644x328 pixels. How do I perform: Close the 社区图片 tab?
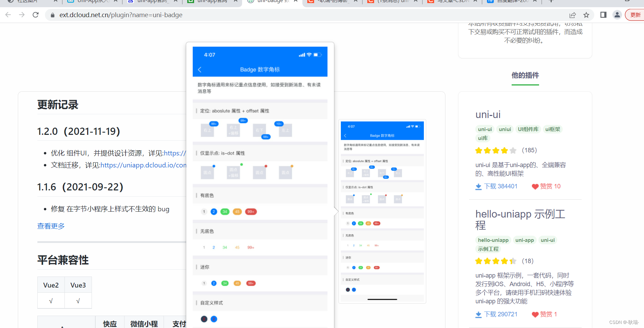[x=56, y=1]
